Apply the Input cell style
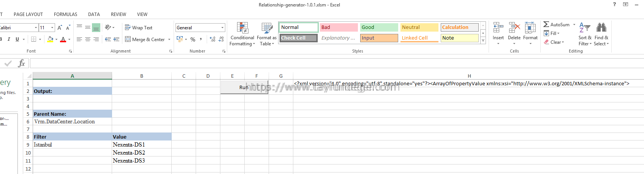 [379, 38]
